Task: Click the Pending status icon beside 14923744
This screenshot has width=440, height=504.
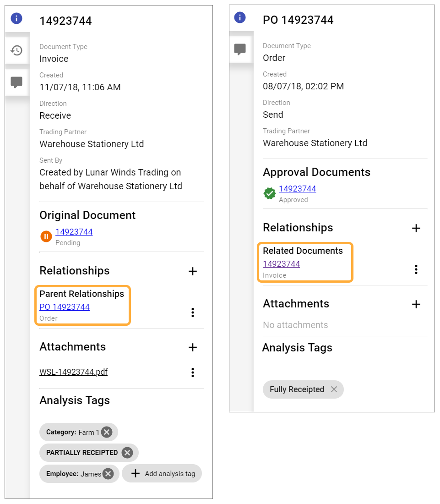Action: tap(46, 236)
